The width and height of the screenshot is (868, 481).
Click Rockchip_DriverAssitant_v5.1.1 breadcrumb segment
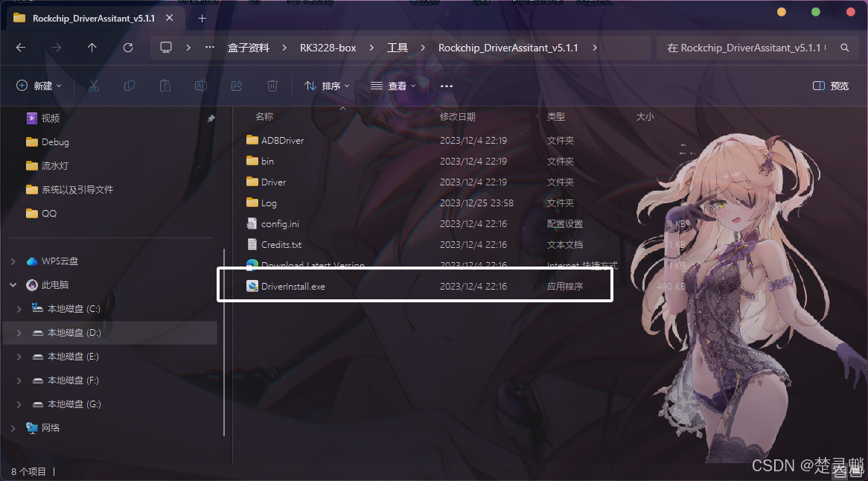click(x=508, y=48)
